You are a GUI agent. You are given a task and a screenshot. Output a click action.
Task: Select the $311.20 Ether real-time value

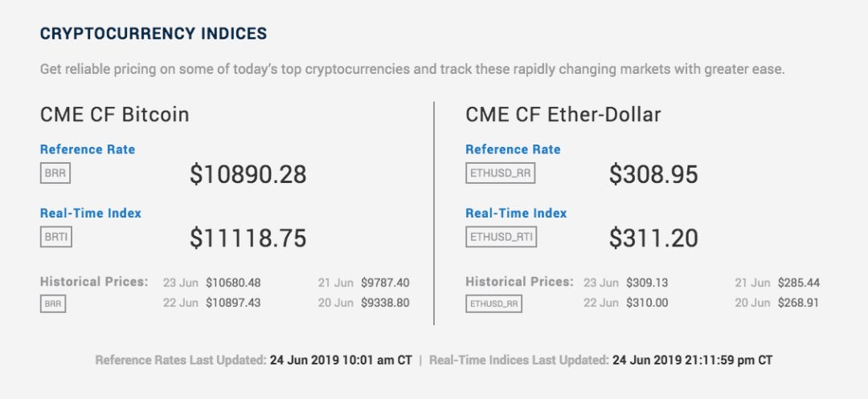(653, 238)
